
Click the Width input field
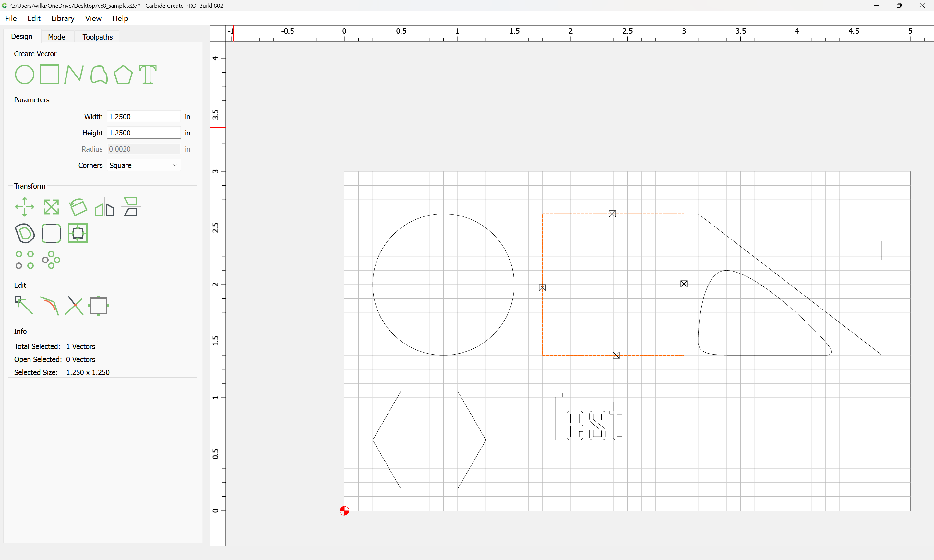(144, 117)
